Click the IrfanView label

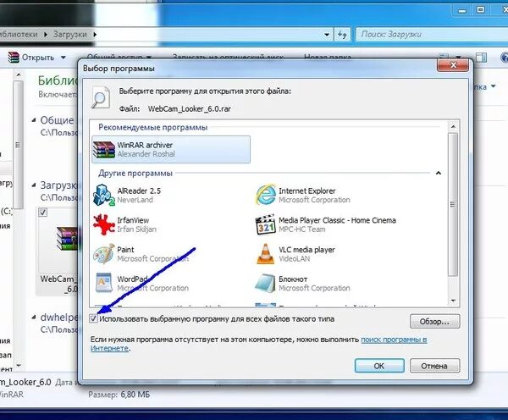(133, 220)
